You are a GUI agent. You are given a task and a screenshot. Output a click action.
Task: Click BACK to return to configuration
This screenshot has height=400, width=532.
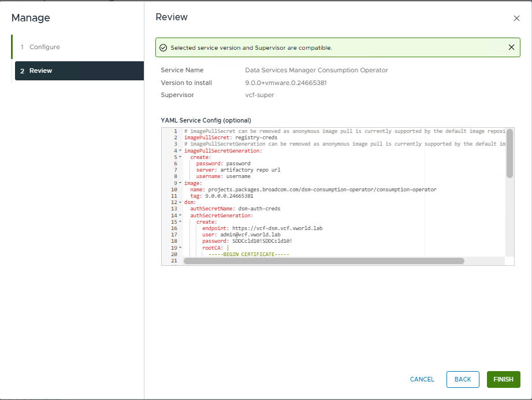[462, 379]
